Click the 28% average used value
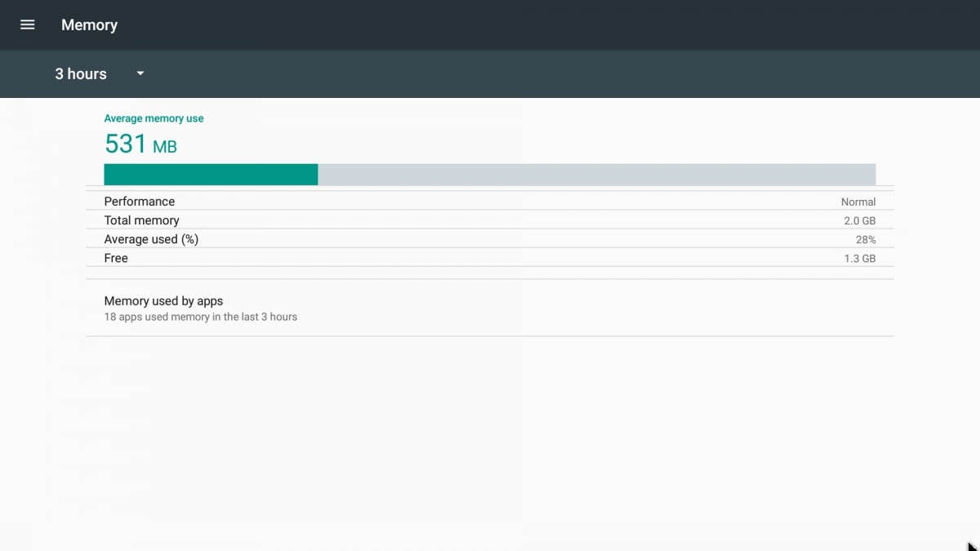This screenshot has height=551, width=980. [867, 239]
